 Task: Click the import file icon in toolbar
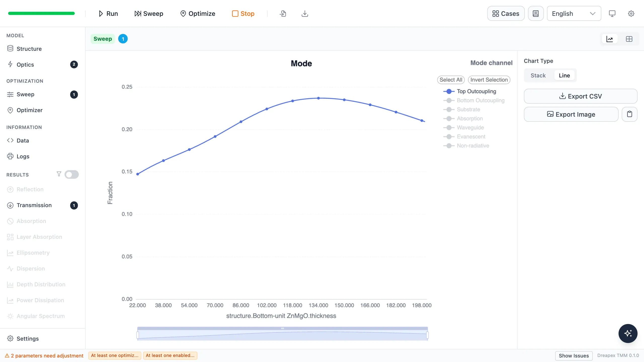coord(283,14)
